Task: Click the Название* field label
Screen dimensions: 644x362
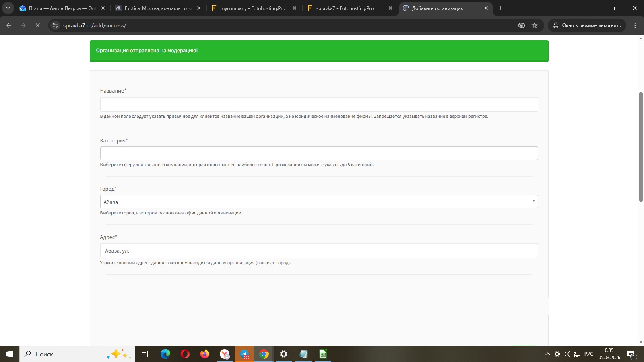Action: pos(113,91)
